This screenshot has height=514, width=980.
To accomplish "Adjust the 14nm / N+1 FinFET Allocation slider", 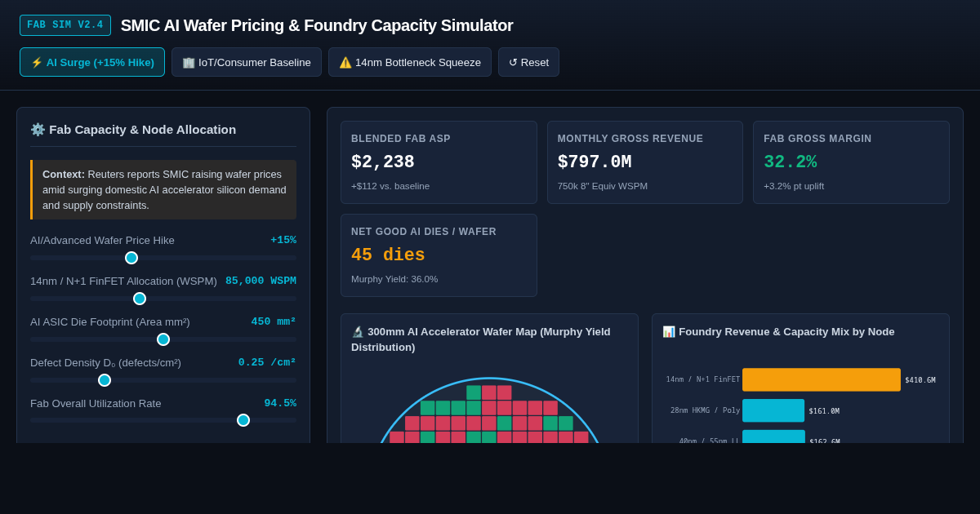I will point(163,299).
